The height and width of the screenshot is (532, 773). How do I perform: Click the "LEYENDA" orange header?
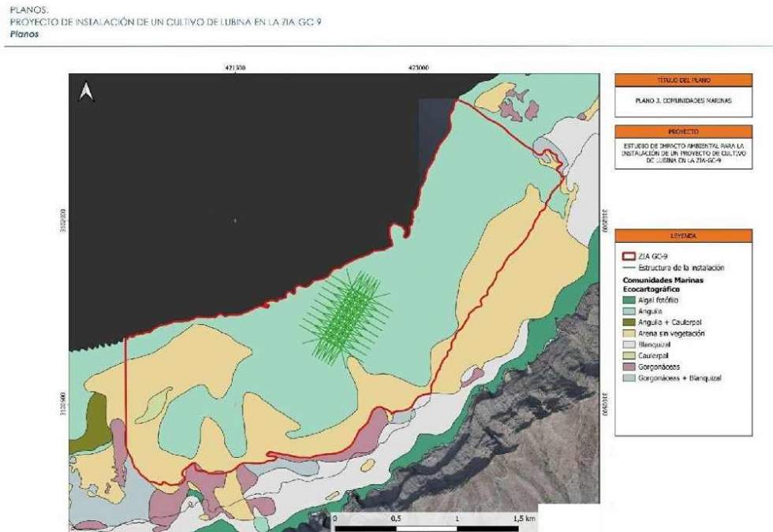[683, 236]
